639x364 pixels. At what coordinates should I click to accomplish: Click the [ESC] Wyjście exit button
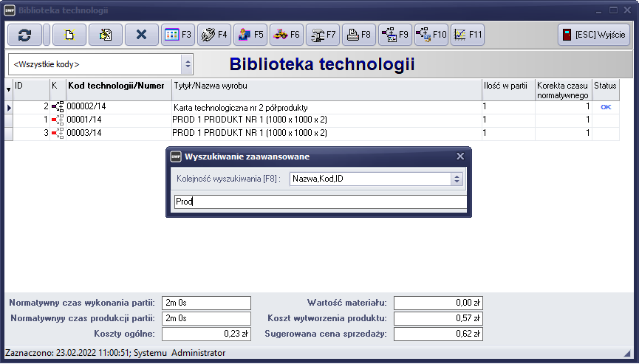(593, 35)
